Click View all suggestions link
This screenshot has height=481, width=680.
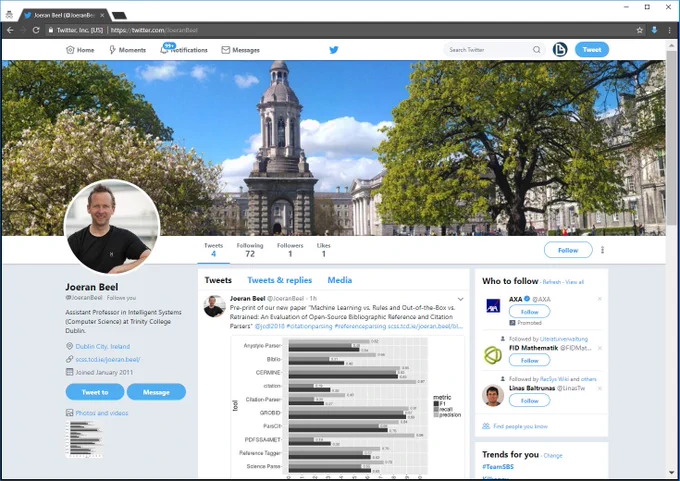[x=574, y=282]
